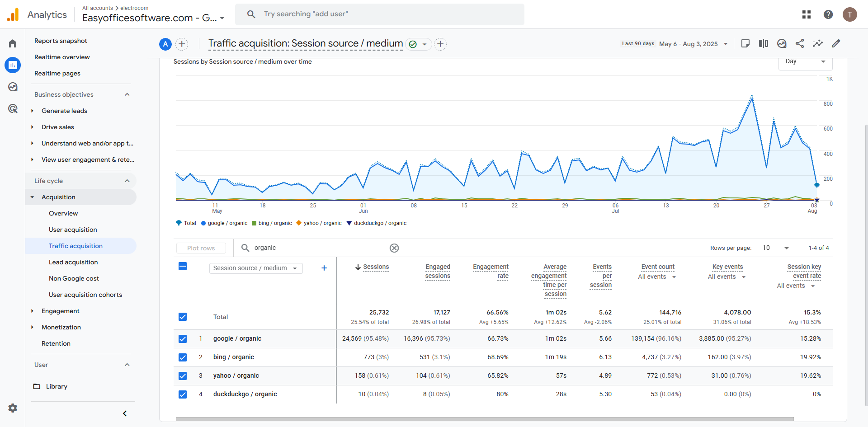Image resolution: width=868 pixels, height=427 pixels.
Task: Uncheck the yahoo / organic row checkbox
Action: pyautogui.click(x=183, y=376)
